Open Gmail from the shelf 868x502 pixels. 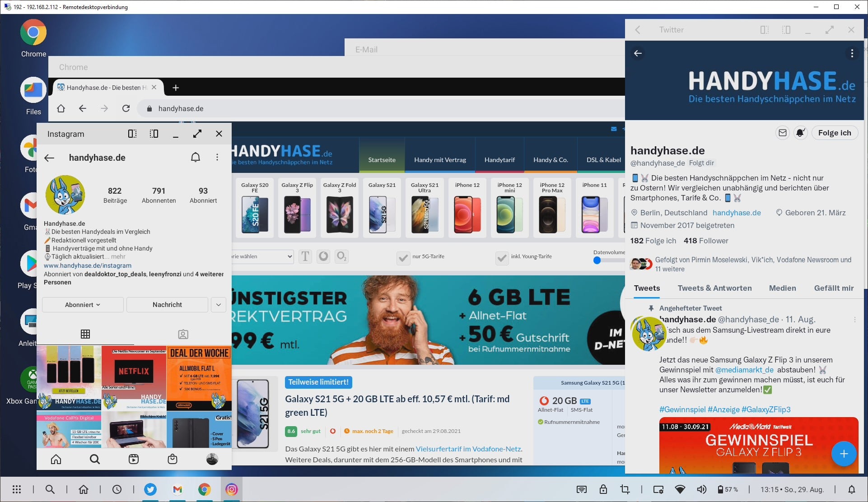pyautogui.click(x=177, y=489)
